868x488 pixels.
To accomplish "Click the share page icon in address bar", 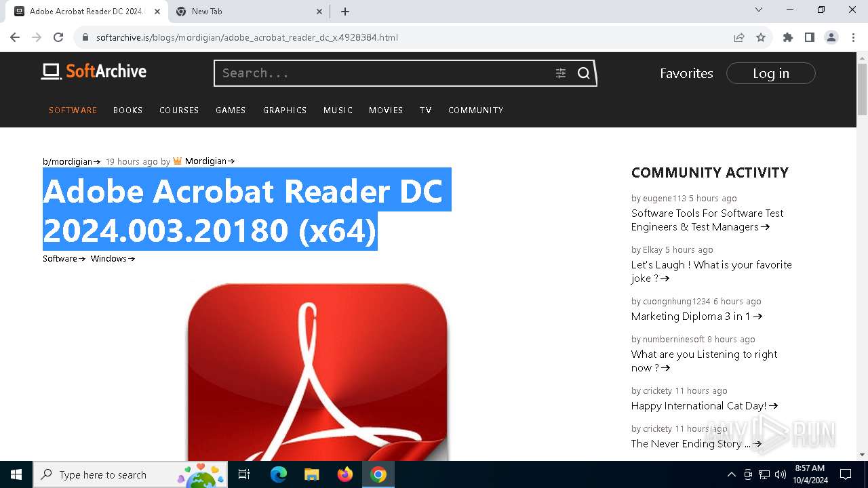I will point(739,37).
